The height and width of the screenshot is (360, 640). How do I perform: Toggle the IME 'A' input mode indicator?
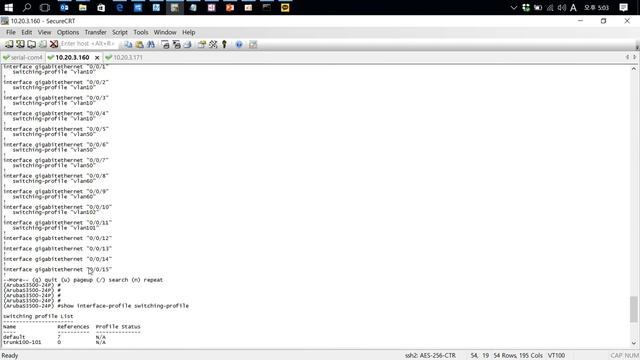coord(573,7)
